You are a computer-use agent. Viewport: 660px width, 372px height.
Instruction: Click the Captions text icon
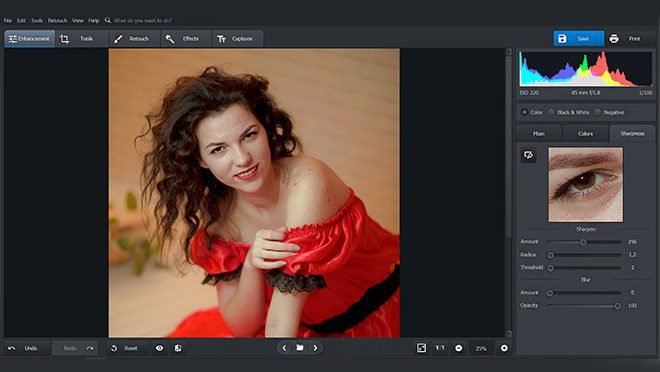(x=221, y=39)
